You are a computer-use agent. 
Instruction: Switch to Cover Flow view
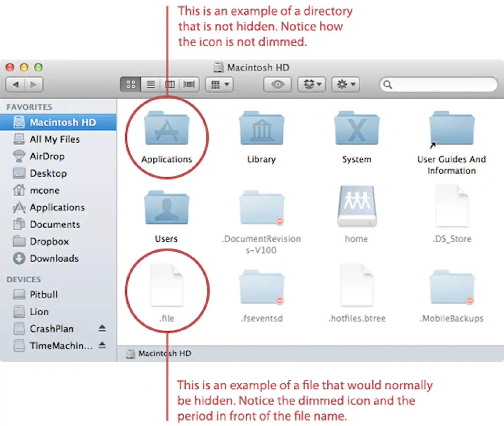click(x=189, y=84)
